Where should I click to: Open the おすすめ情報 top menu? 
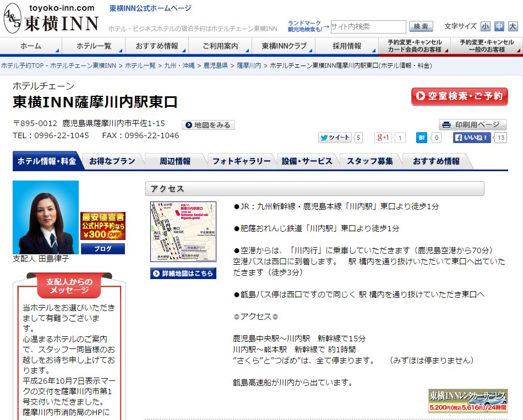157,46
